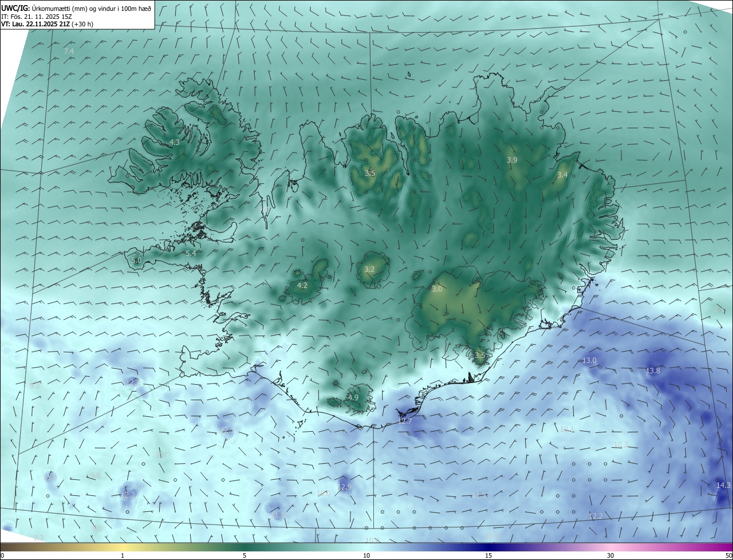Screen dimensions: 733x560
Task: Click the 4.9 value label near the south coast
Action: click(353, 397)
